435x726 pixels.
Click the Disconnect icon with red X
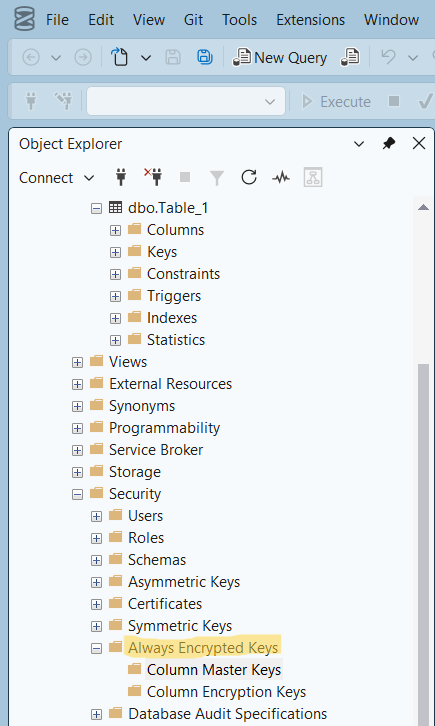153,177
